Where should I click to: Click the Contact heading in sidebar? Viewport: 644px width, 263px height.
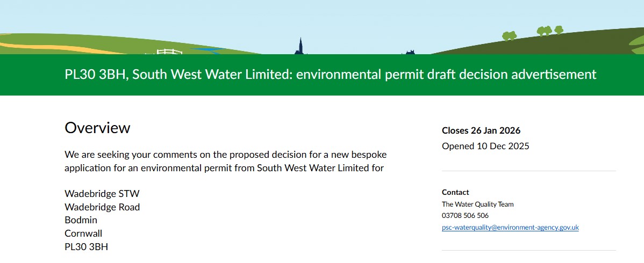pyautogui.click(x=455, y=192)
